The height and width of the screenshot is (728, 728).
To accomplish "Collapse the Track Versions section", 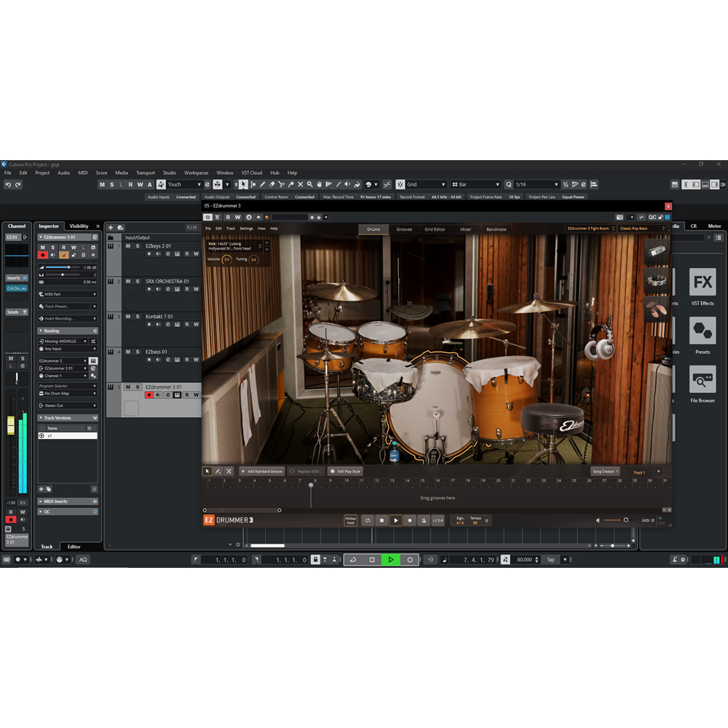I will [67, 418].
